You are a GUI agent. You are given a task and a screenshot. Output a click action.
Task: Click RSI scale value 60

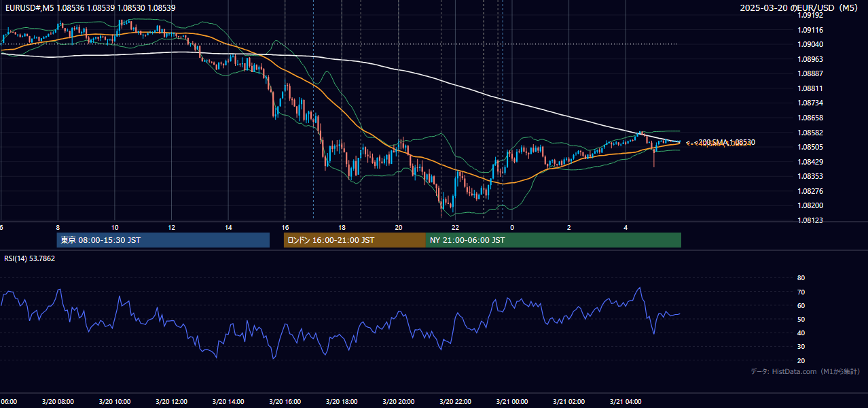click(x=801, y=305)
